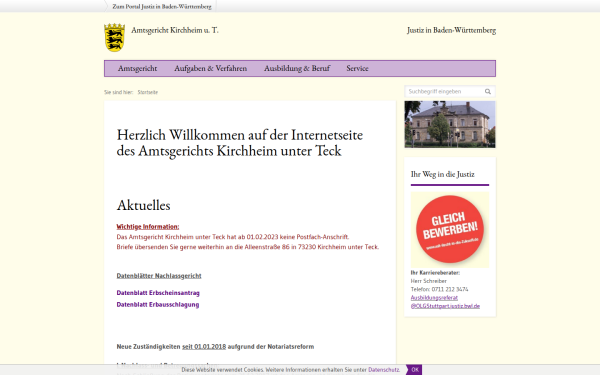Open the Amtsgericht menu

(137, 68)
